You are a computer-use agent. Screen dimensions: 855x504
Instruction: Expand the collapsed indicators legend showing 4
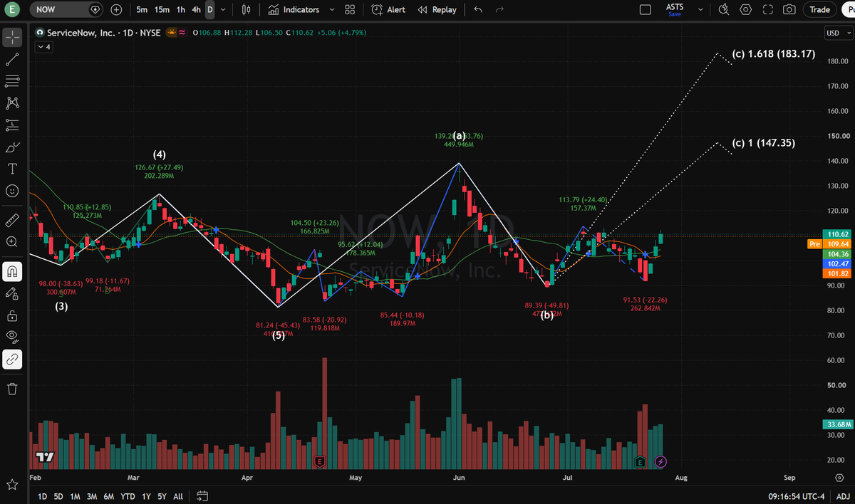44,47
